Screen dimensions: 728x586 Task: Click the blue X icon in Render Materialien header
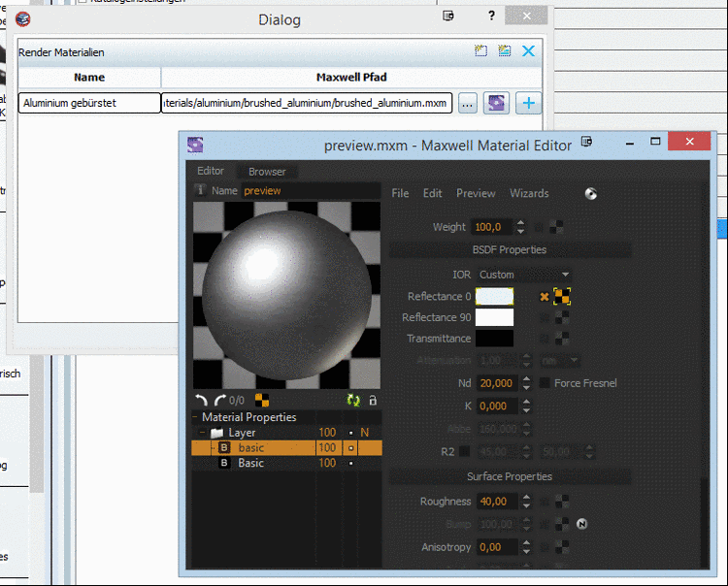click(528, 51)
